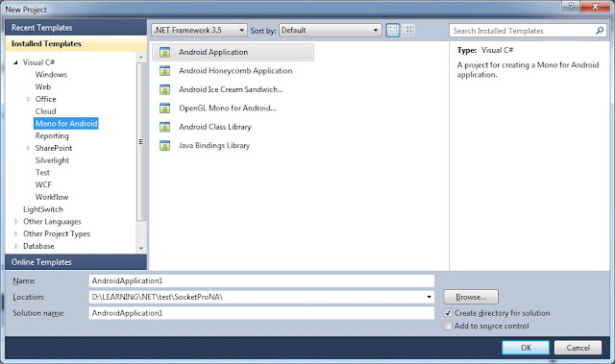The image size is (615, 364).
Task: Select the Android Class Library icon
Action: [164, 127]
